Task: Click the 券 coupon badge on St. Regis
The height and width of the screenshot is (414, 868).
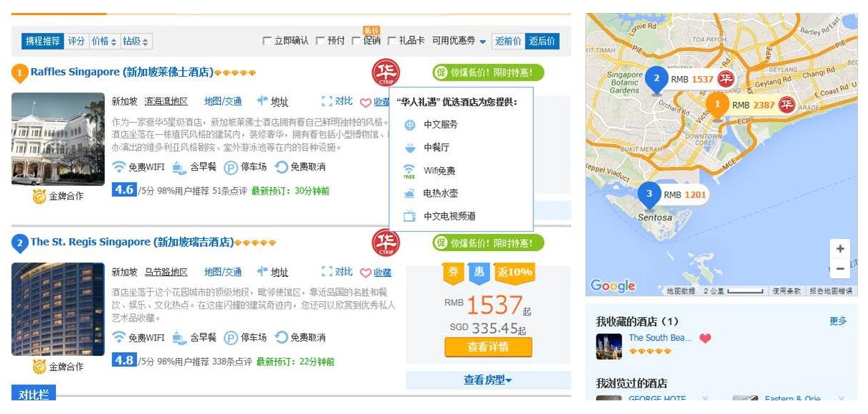Action: pos(453,272)
